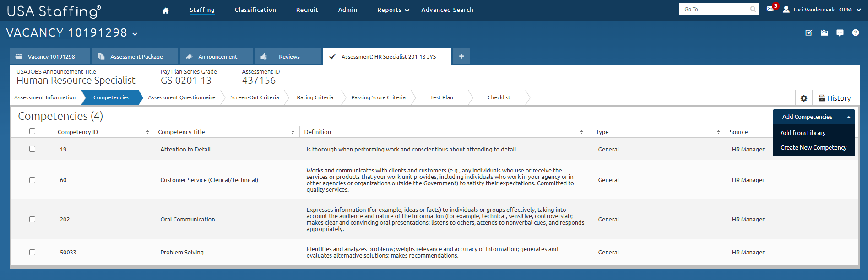Select the Competencies step
The height and width of the screenshot is (280, 868).
coord(111,97)
